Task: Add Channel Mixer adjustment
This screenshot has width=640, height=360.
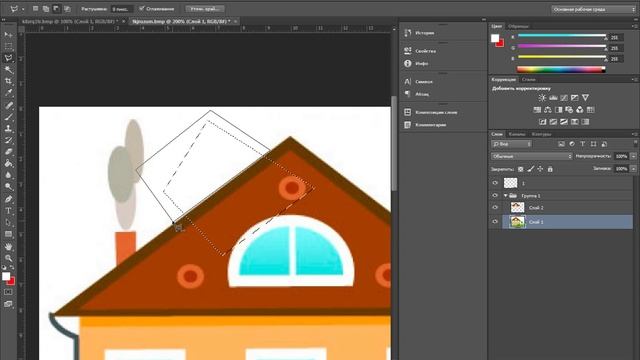Action: click(x=580, y=110)
